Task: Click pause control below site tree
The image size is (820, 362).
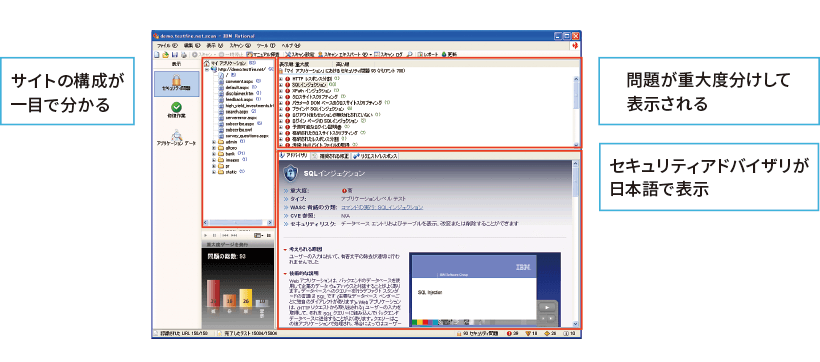Action: point(214,236)
